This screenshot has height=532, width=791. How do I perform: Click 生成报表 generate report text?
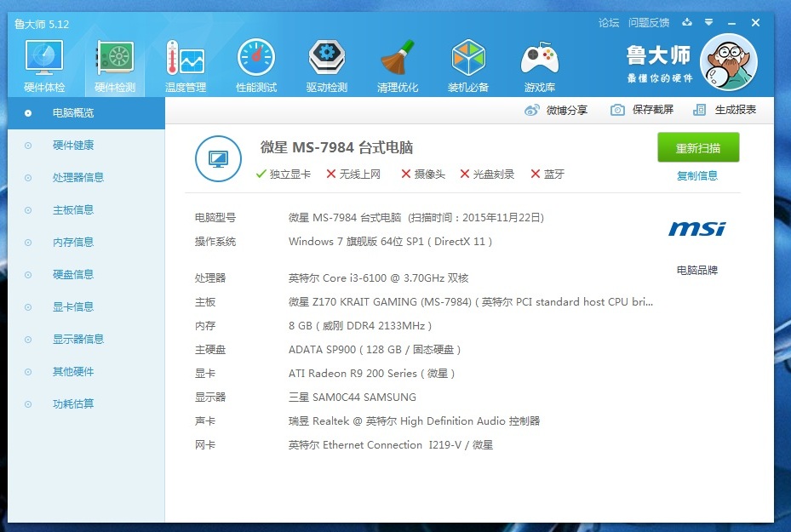[x=735, y=110]
